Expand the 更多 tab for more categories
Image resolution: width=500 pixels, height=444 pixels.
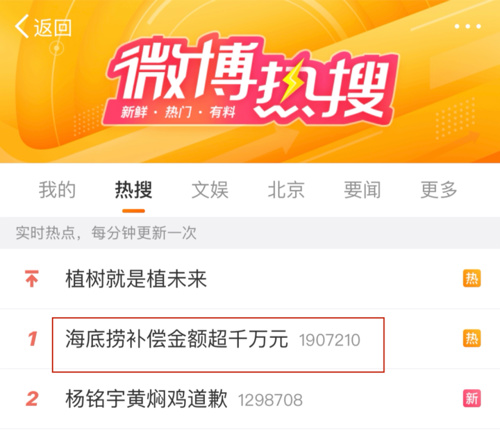coord(439,190)
